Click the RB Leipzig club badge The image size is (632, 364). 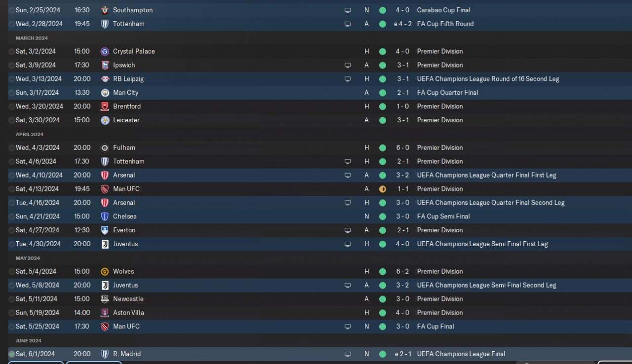[x=105, y=79]
